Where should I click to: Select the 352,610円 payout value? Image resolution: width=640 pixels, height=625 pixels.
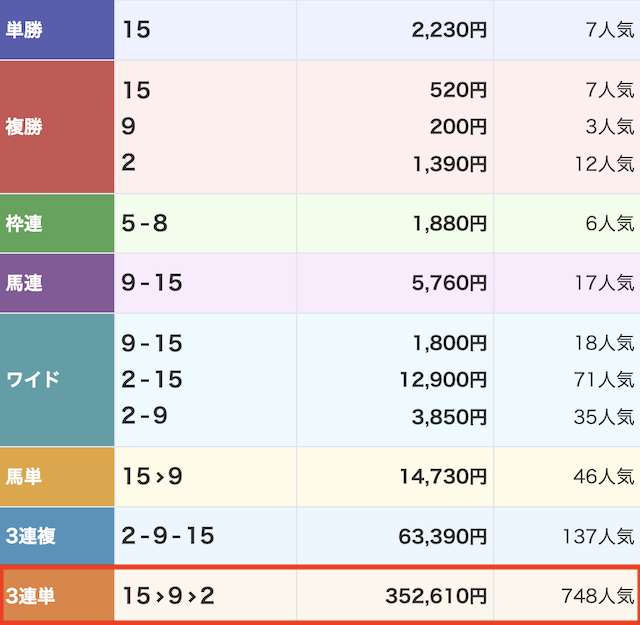point(436,596)
